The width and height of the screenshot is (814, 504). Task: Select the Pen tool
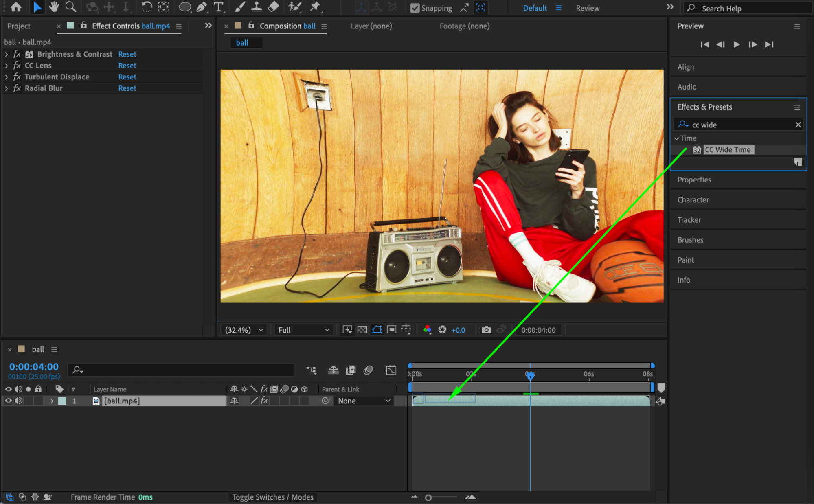coord(202,7)
